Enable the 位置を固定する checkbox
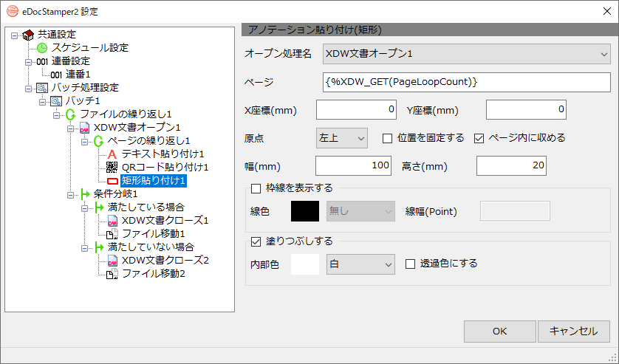The height and width of the screenshot is (364, 619). 388,139
